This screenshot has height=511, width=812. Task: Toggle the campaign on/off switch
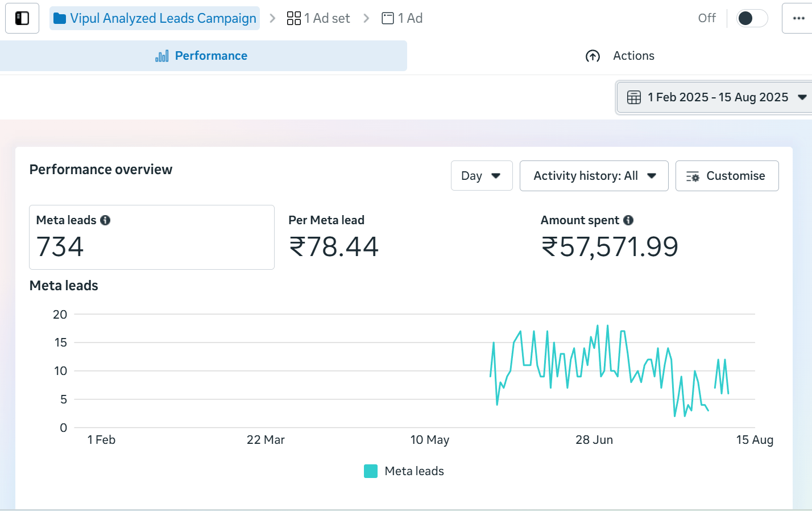[x=751, y=18]
